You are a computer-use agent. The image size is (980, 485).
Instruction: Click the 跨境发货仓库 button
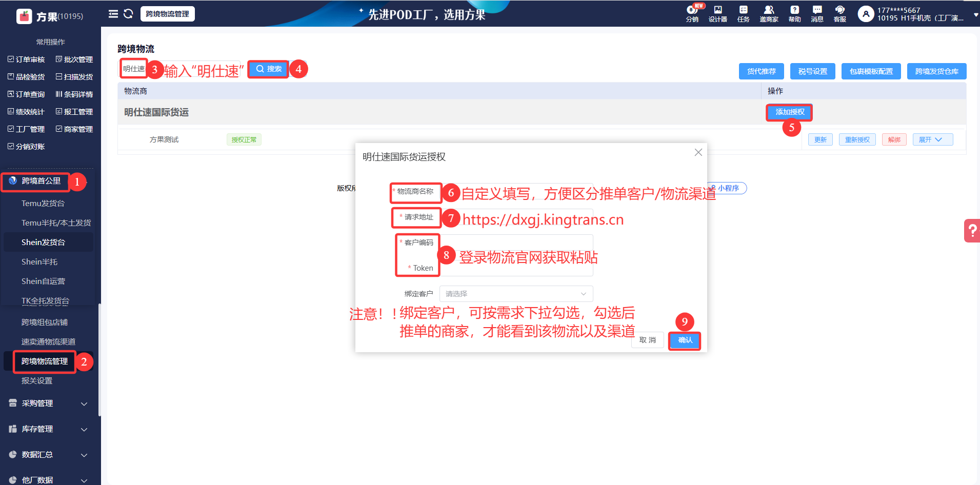tap(937, 71)
